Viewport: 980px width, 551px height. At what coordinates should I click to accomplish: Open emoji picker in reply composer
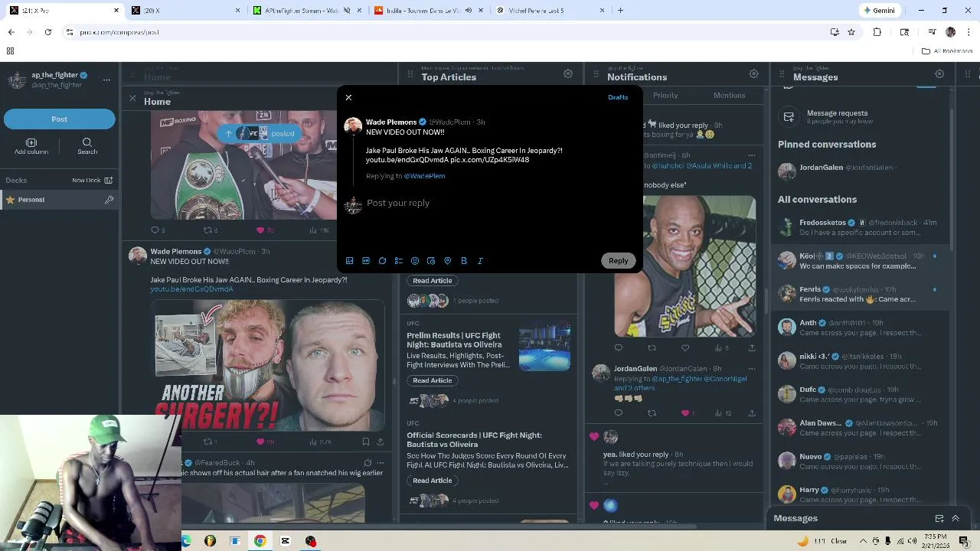coord(415,261)
